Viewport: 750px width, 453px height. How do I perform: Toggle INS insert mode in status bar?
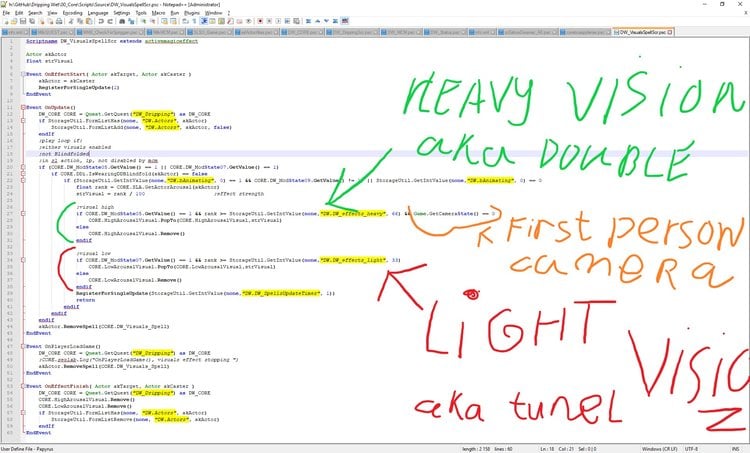pos(735,449)
